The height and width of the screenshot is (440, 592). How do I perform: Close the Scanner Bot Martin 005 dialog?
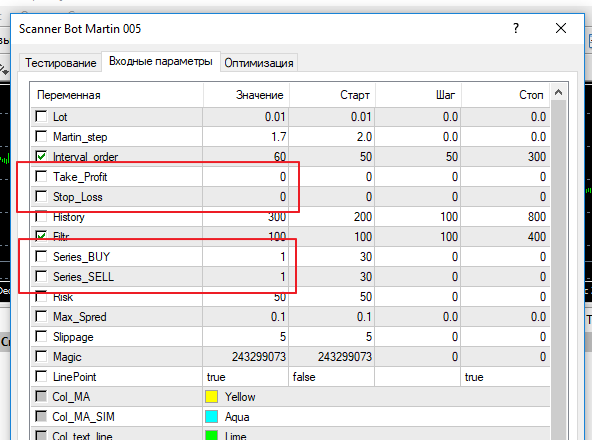(x=561, y=28)
